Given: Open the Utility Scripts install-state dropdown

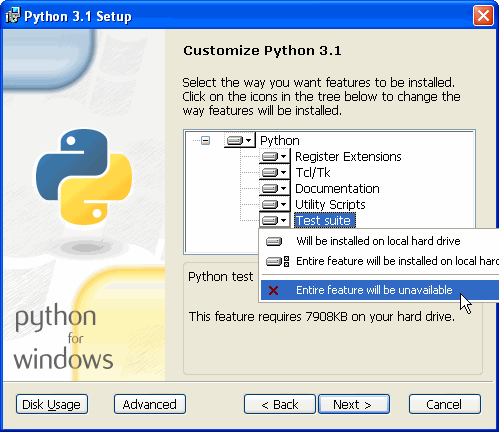Looking at the screenshot, I should [275, 204].
